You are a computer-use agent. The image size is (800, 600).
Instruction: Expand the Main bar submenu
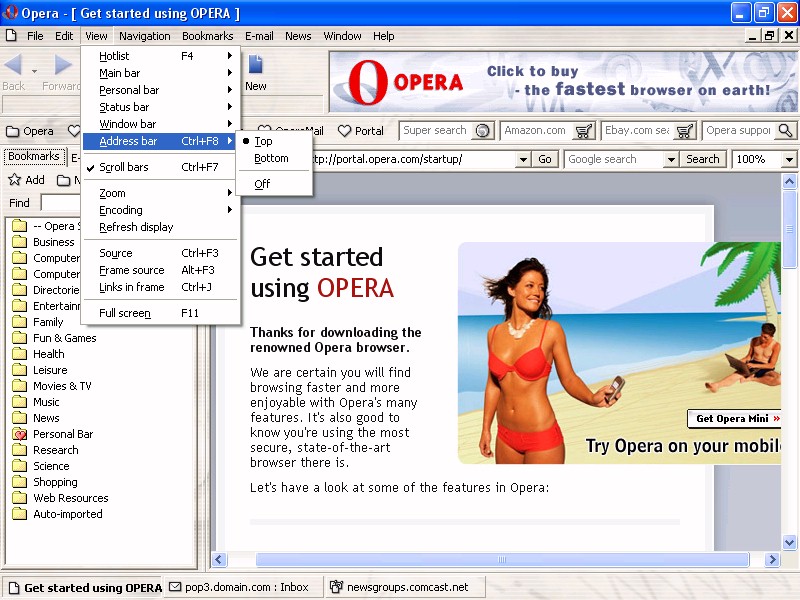[x=160, y=73]
